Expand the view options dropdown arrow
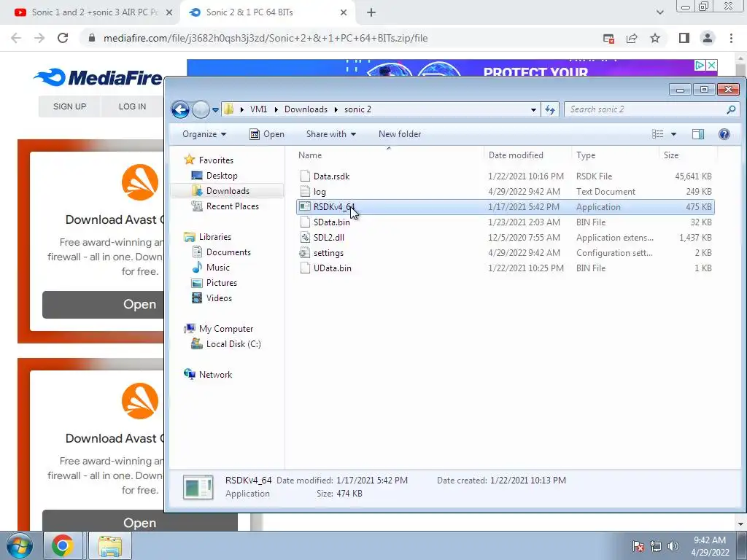The height and width of the screenshot is (560, 747). (x=673, y=134)
